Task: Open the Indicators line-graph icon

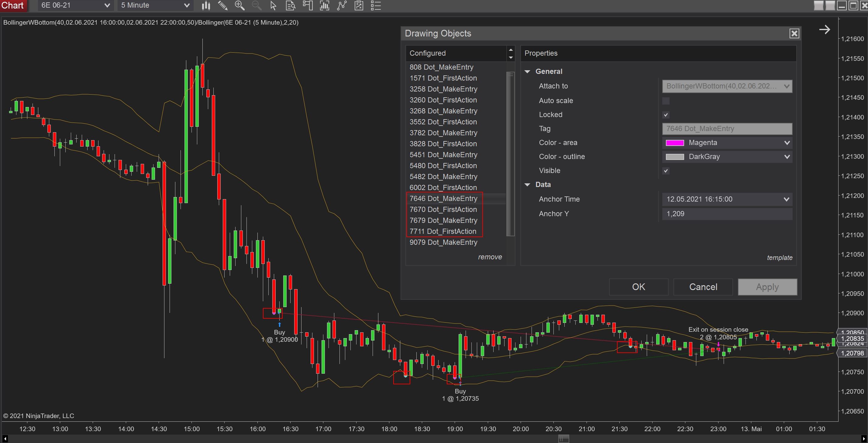Action: (x=342, y=5)
